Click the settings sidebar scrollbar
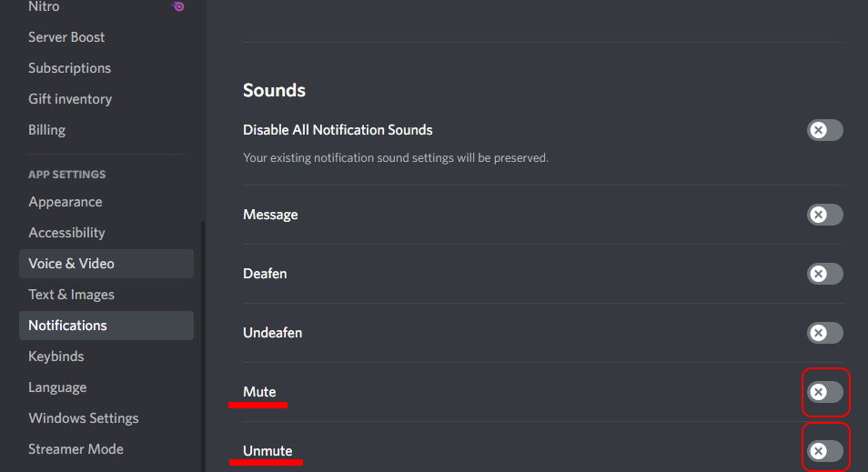868x472 pixels. pyautogui.click(x=203, y=346)
